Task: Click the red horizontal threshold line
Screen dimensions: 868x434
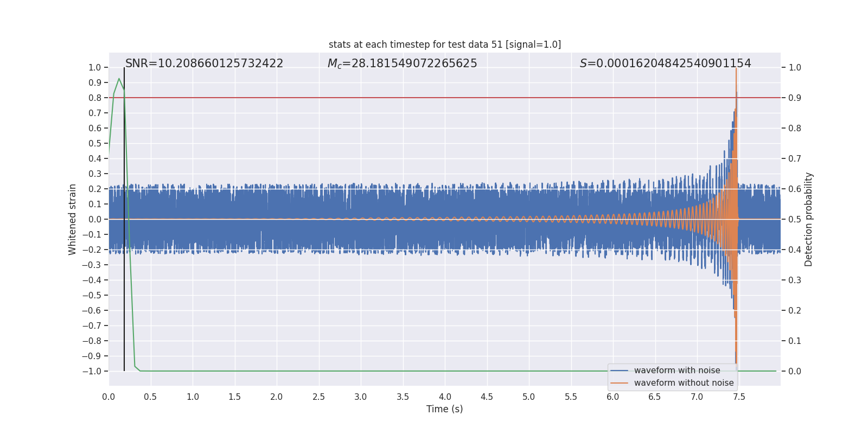Action: pos(445,98)
